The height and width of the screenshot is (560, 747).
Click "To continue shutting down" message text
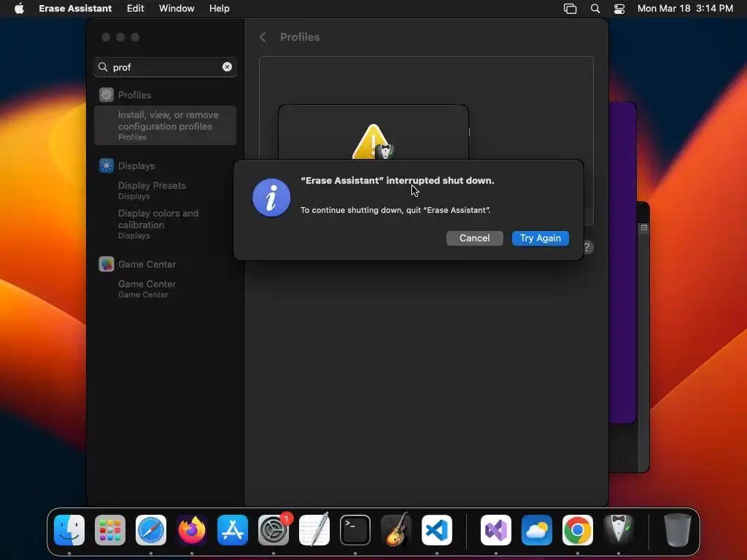tap(395, 210)
